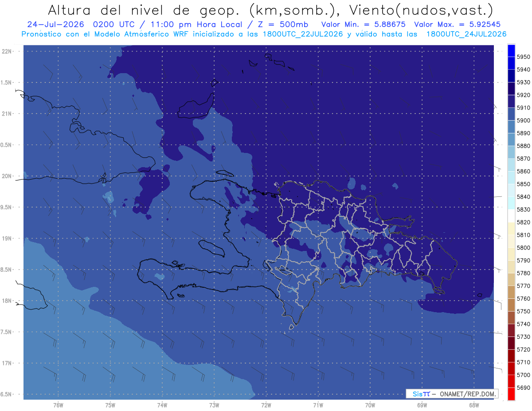The height and width of the screenshot is (411, 532).
Task: Click the 18N latitude axis label
Action: pos(6,301)
